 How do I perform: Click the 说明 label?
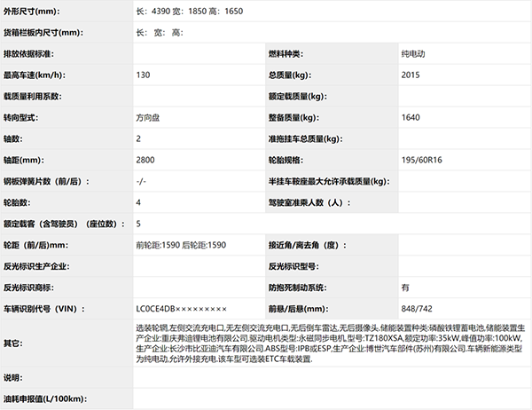tap(13, 378)
